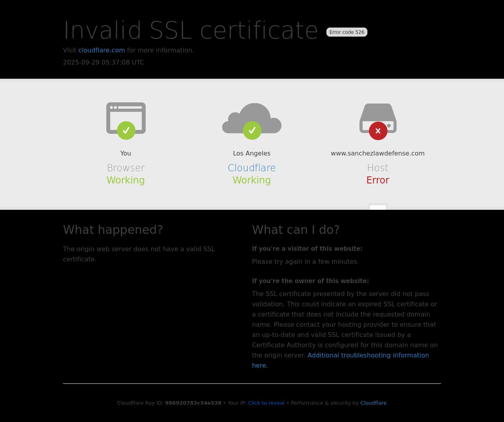Image resolution: width=504 pixels, height=422 pixels.
Task: Click the green checkmark on cloud icon
Action: tap(252, 130)
